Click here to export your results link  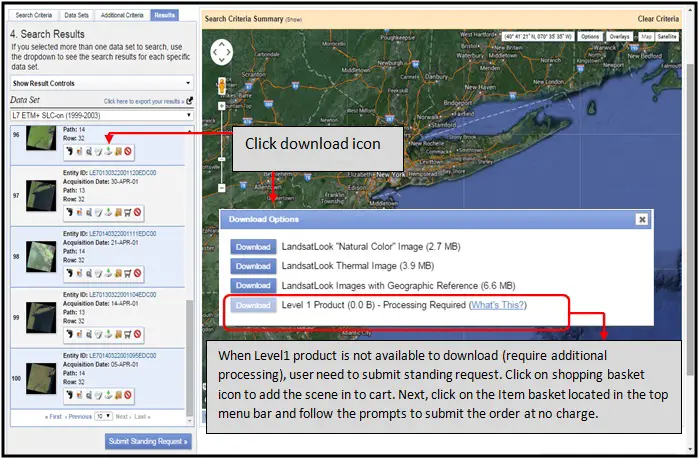(144, 101)
